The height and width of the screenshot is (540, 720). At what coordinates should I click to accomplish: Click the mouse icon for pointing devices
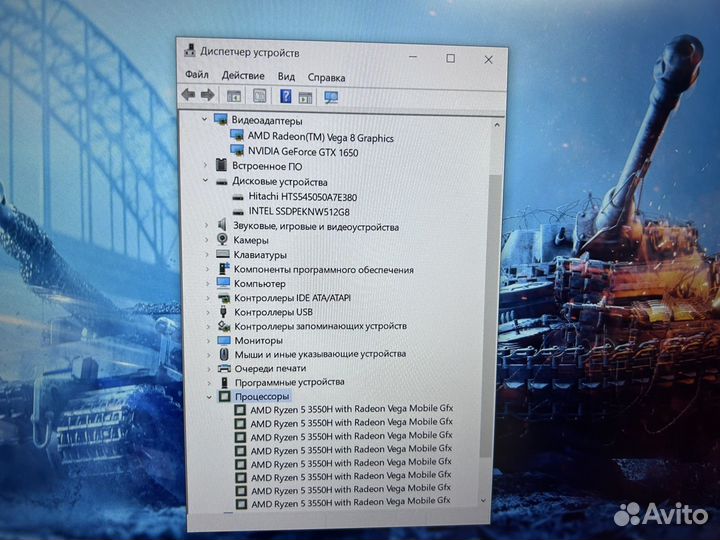click(x=224, y=354)
